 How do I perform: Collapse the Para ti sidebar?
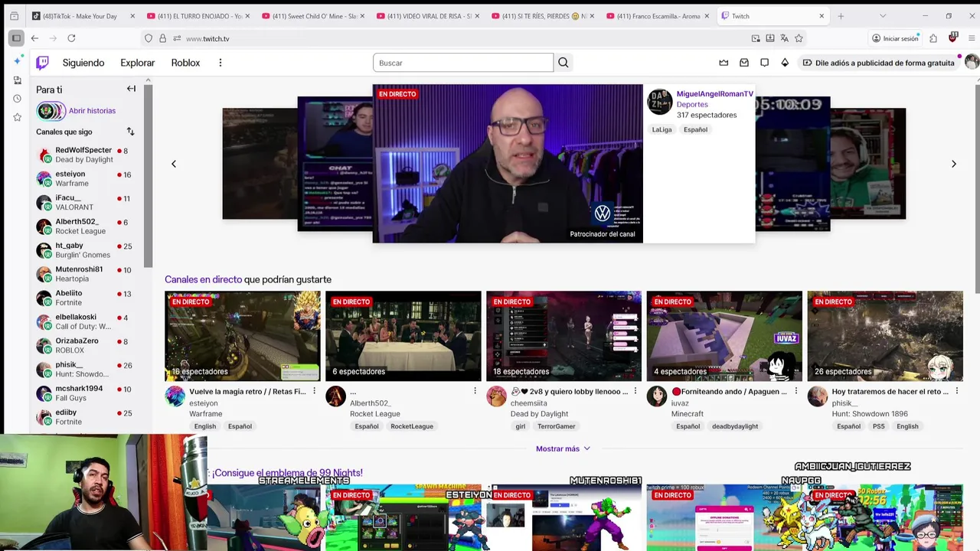pyautogui.click(x=131, y=89)
